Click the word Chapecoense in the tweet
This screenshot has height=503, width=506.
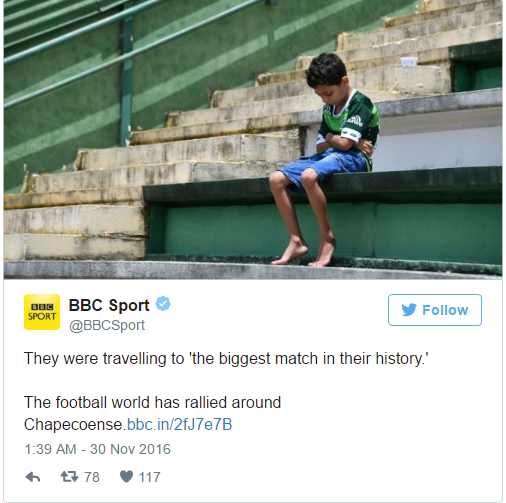(73, 425)
